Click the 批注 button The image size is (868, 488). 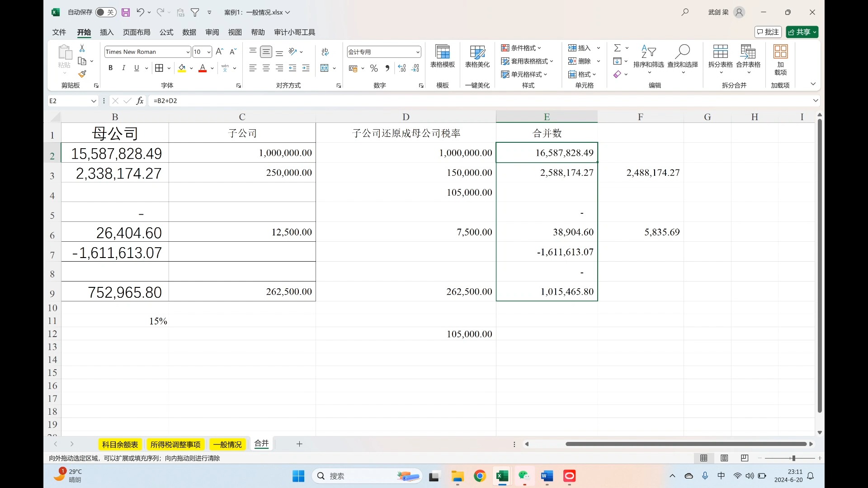point(769,32)
